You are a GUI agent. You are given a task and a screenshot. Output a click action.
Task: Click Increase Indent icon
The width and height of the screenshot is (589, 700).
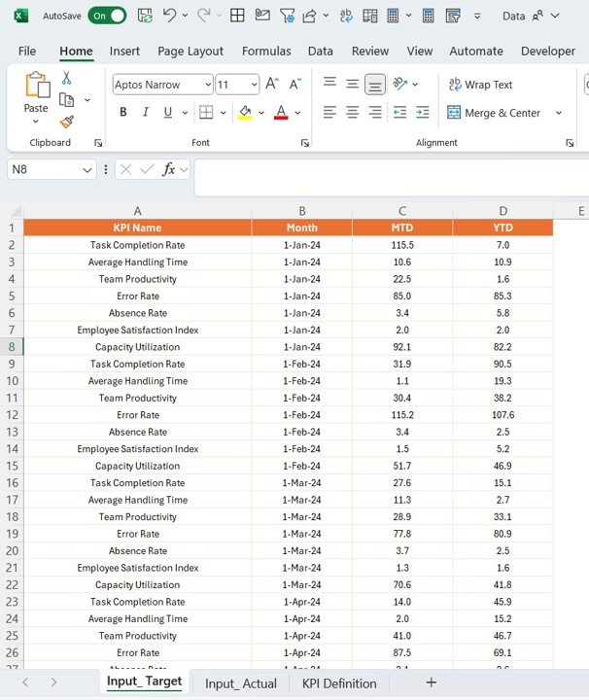(x=422, y=112)
